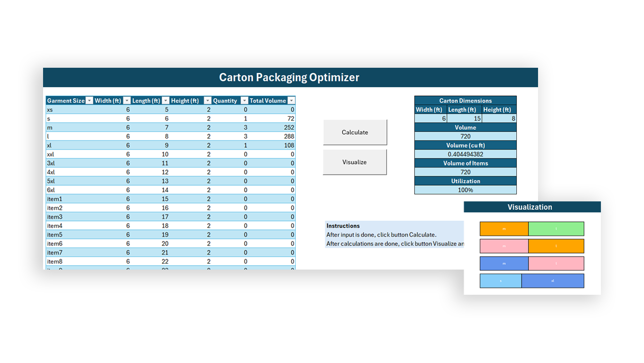Click orange l block in second visualization row

[x=556, y=246]
